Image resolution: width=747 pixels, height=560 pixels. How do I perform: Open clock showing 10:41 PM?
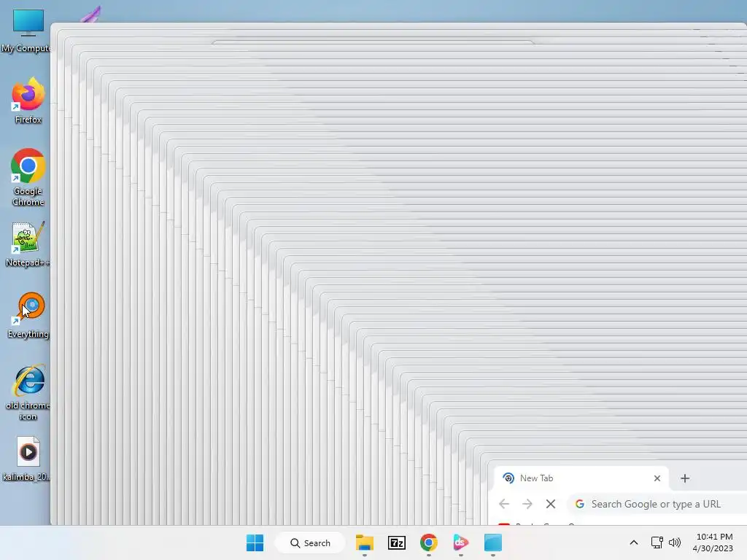(x=713, y=542)
